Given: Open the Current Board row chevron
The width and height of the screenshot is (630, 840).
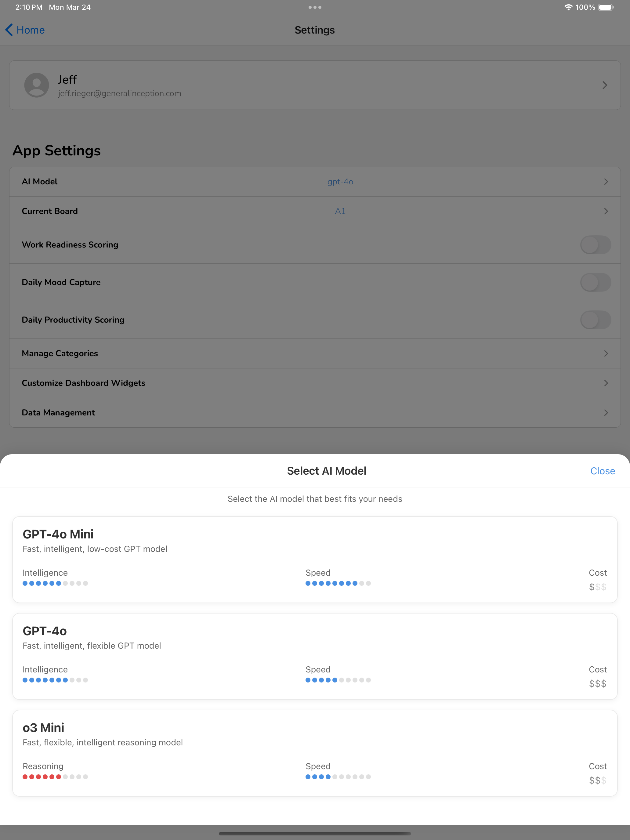Looking at the screenshot, I should point(606,211).
